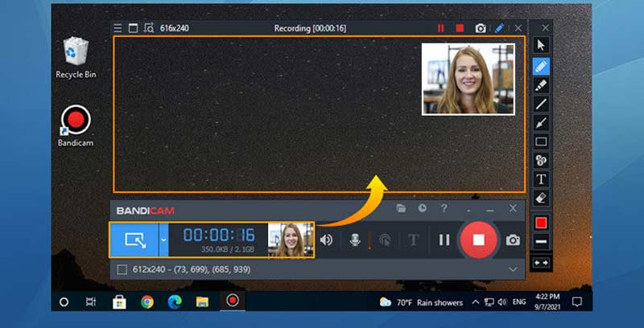
Task: Click the camera capture icon in Bandicam bar
Action: click(x=513, y=240)
